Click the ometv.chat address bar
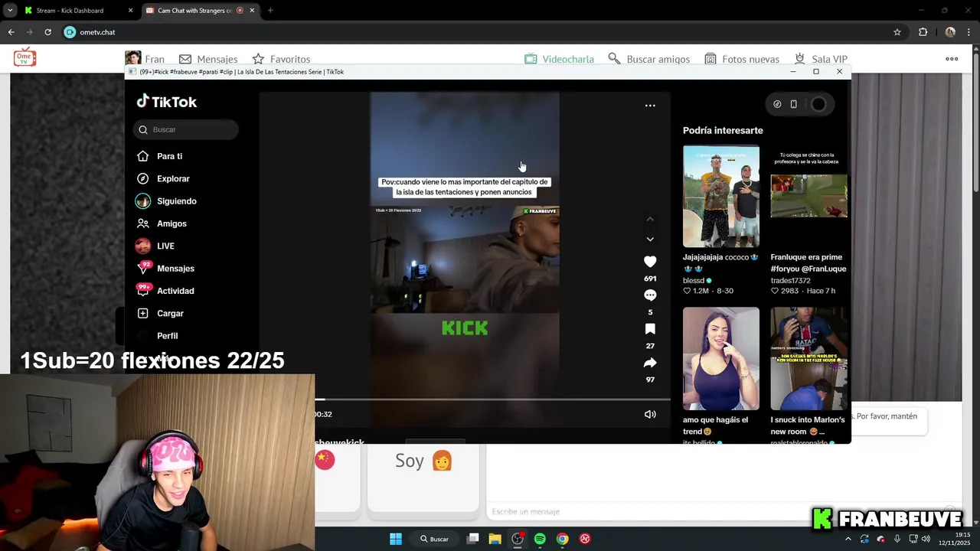Viewport: 980px width, 551px height. point(475,32)
